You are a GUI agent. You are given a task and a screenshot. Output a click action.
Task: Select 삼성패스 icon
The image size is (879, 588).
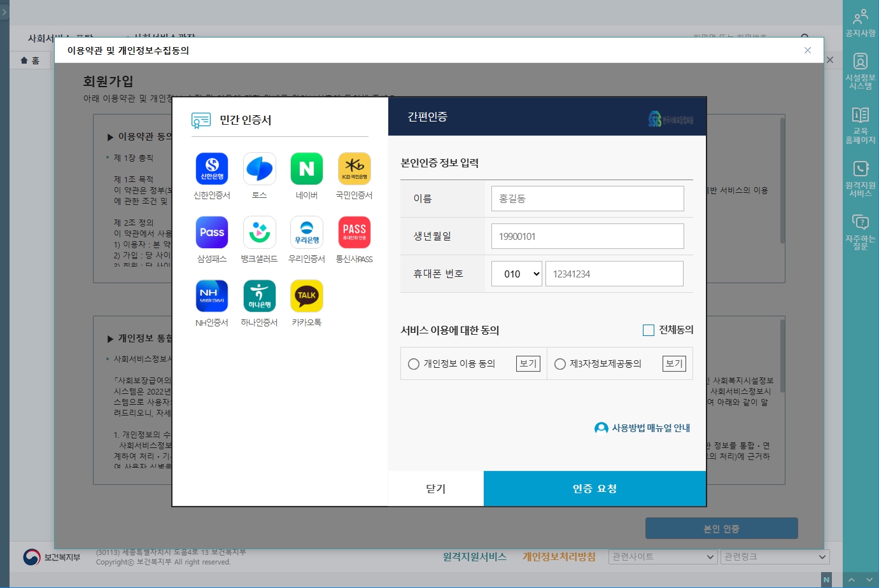pos(212,232)
